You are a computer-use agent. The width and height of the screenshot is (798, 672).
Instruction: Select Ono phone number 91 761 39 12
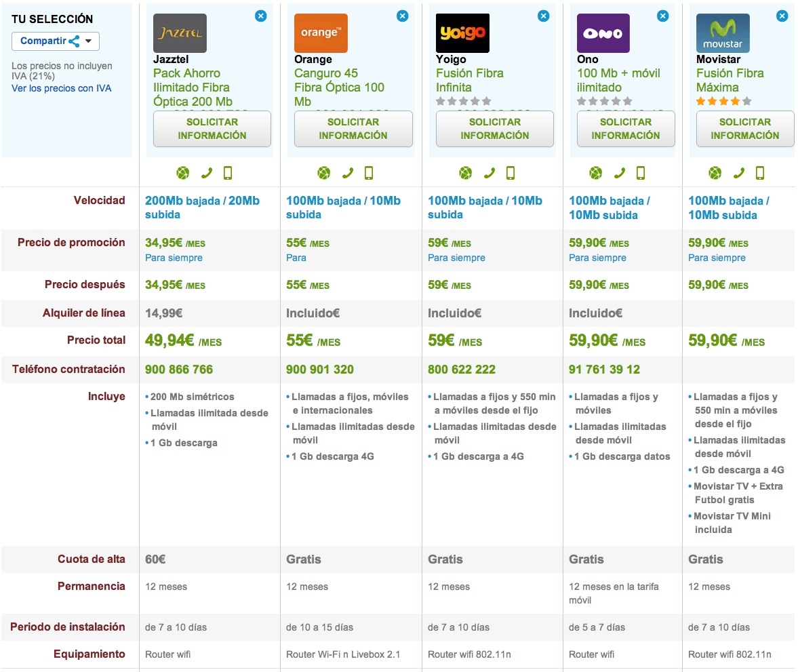pos(604,370)
